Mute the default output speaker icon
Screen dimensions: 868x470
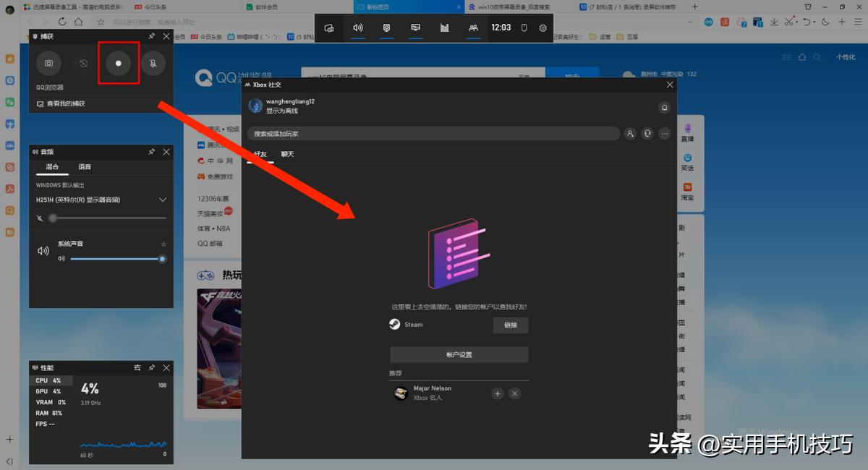(x=40, y=218)
